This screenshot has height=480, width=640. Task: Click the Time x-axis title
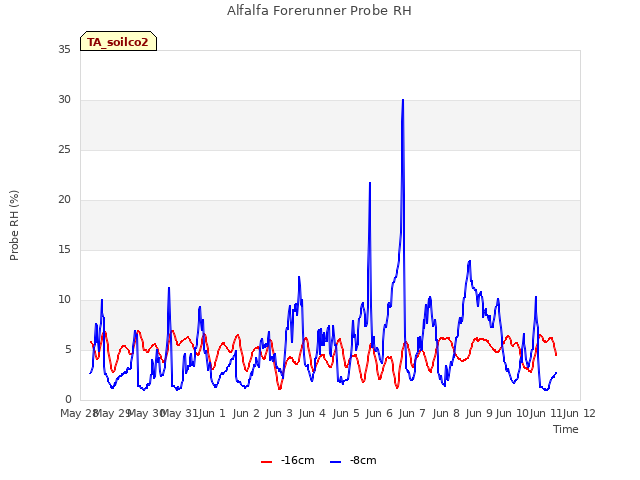[566, 429]
